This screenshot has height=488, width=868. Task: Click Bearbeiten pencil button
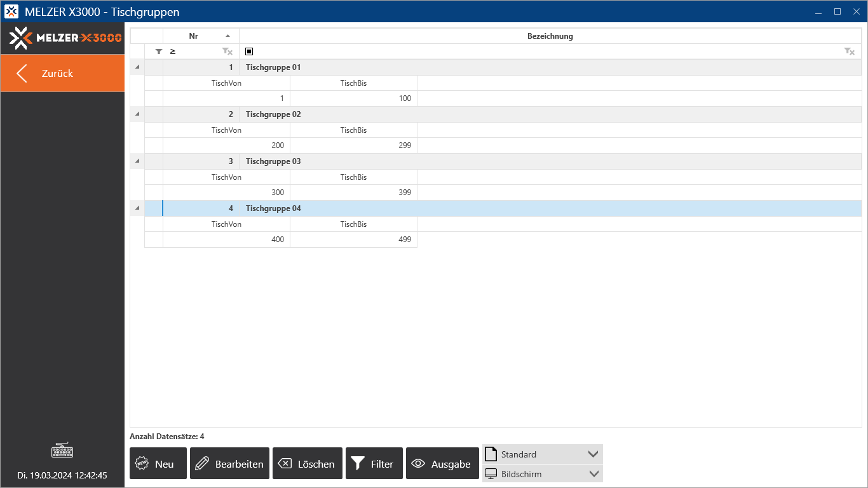[229, 464]
